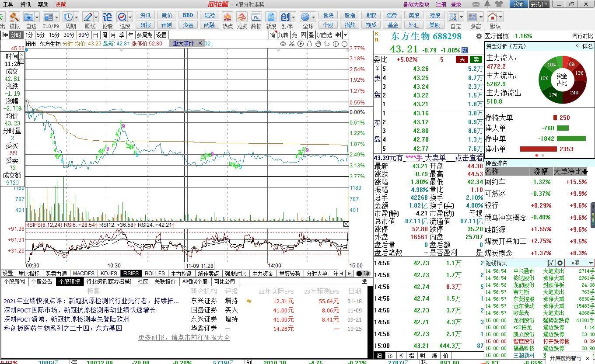The image size is (595, 364).
Task: Toggle the 叠 overlay button
Action: click(311, 35)
